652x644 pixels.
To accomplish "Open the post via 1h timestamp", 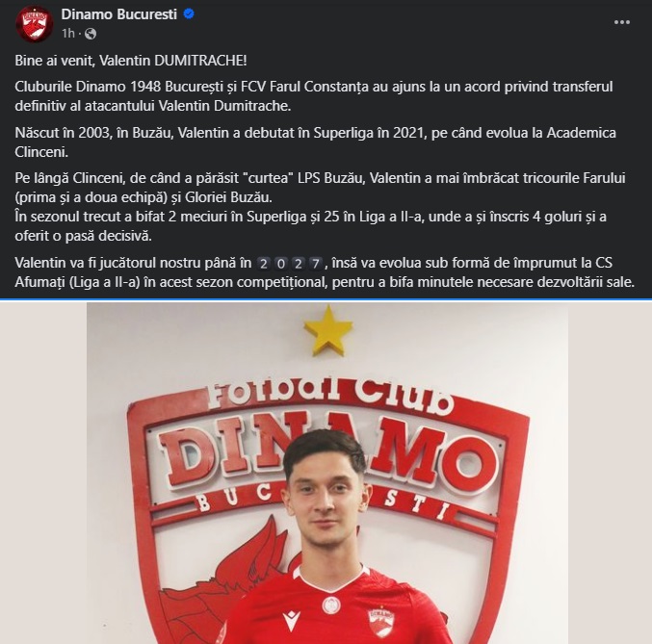I will point(67,34).
